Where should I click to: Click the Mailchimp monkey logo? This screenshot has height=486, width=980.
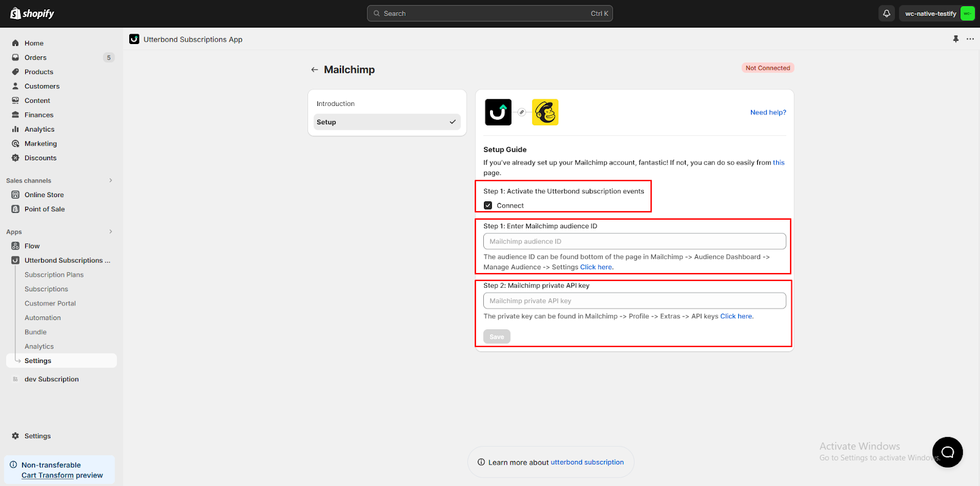click(x=545, y=112)
